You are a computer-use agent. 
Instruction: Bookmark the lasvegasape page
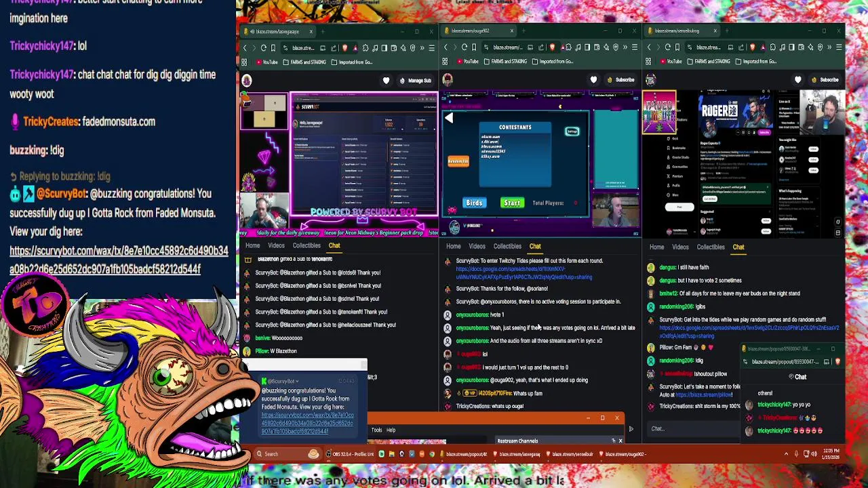click(273, 48)
